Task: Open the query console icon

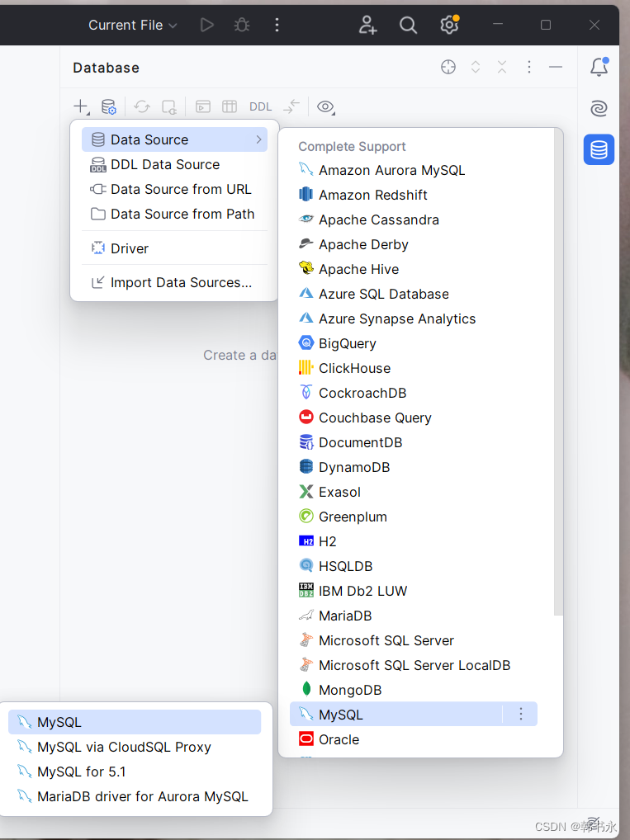Action: tap(203, 106)
